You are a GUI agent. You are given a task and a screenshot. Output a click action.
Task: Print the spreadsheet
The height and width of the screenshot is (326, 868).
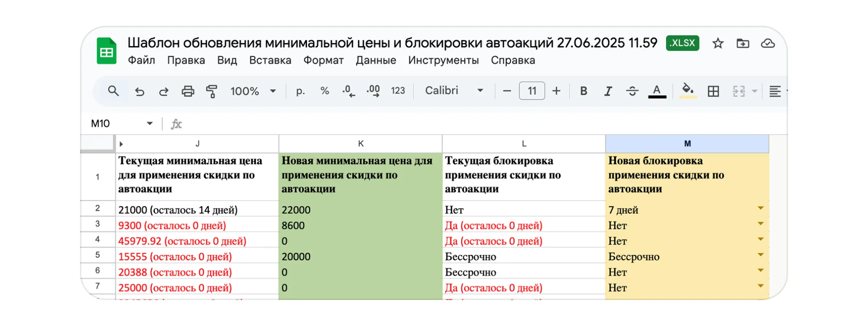point(188,91)
